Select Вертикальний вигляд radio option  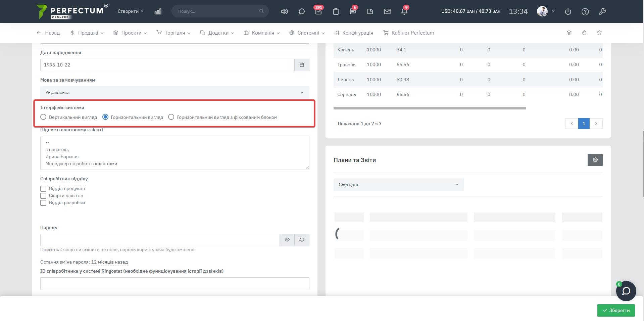pyautogui.click(x=43, y=117)
